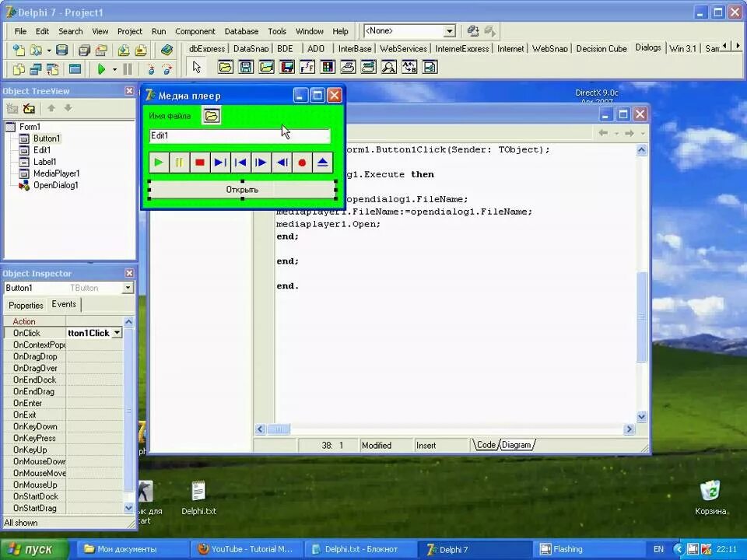This screenshot has width=747, height=560.
Task: Click the OnEnter event row
Action: point(63,404)
